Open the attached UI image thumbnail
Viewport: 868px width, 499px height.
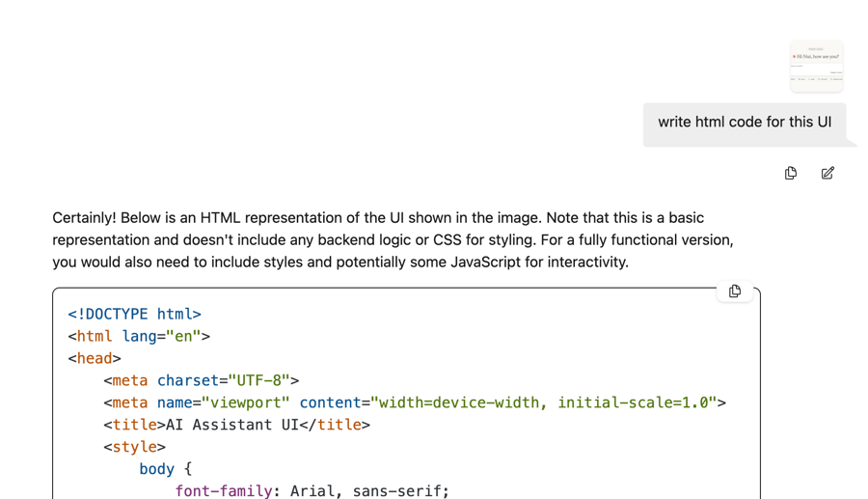[816, 66]
